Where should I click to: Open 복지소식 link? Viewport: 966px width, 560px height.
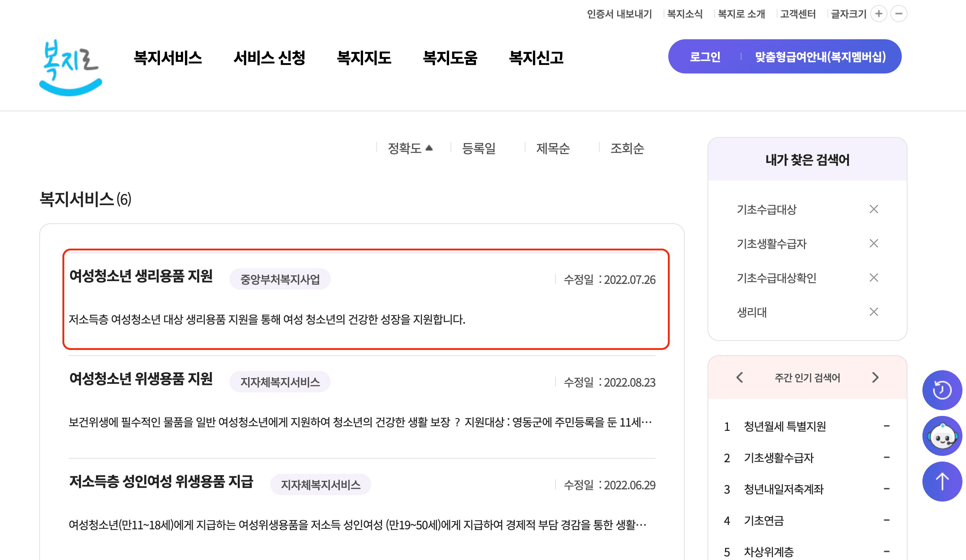point(685,14)
